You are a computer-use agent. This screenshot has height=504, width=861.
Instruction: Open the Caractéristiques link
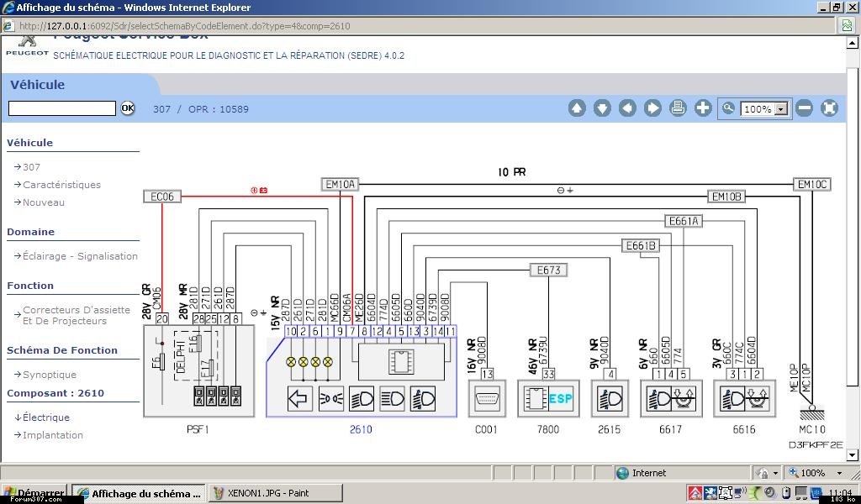point(61,184)
